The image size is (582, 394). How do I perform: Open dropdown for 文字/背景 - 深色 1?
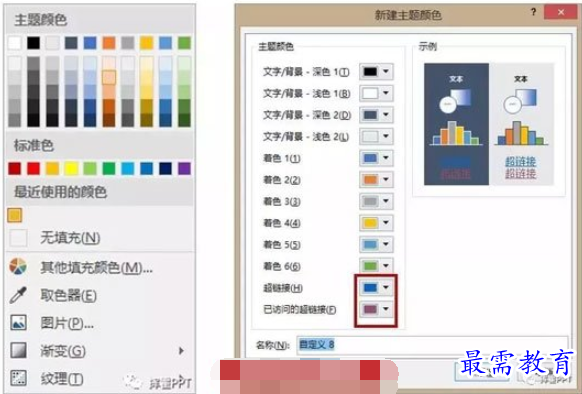coord(376,72)
